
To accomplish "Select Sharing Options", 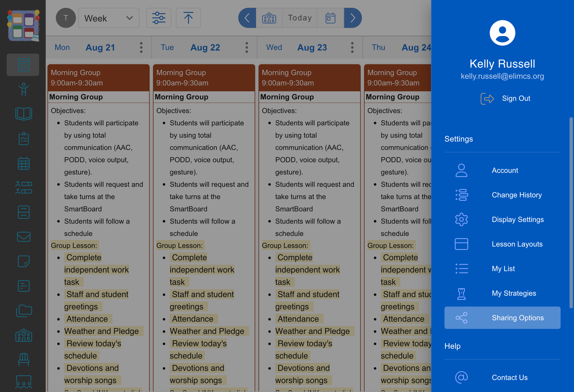I will (x=503, y=318).
